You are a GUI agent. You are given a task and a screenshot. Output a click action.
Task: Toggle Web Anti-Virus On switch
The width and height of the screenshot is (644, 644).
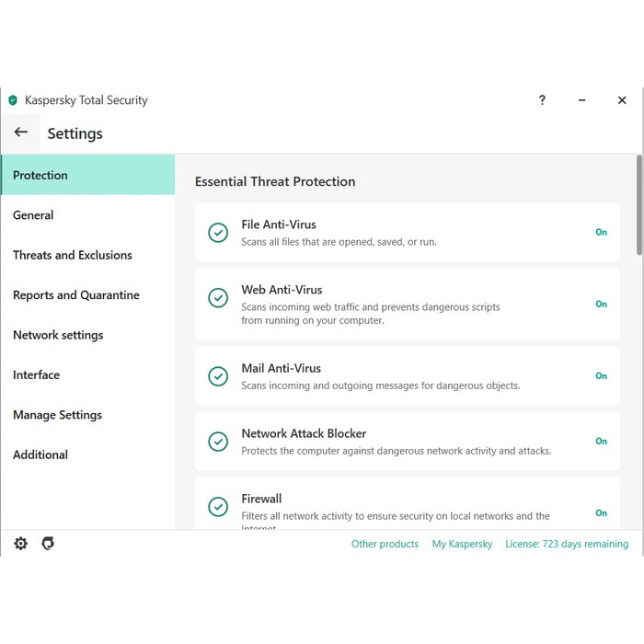601,304
